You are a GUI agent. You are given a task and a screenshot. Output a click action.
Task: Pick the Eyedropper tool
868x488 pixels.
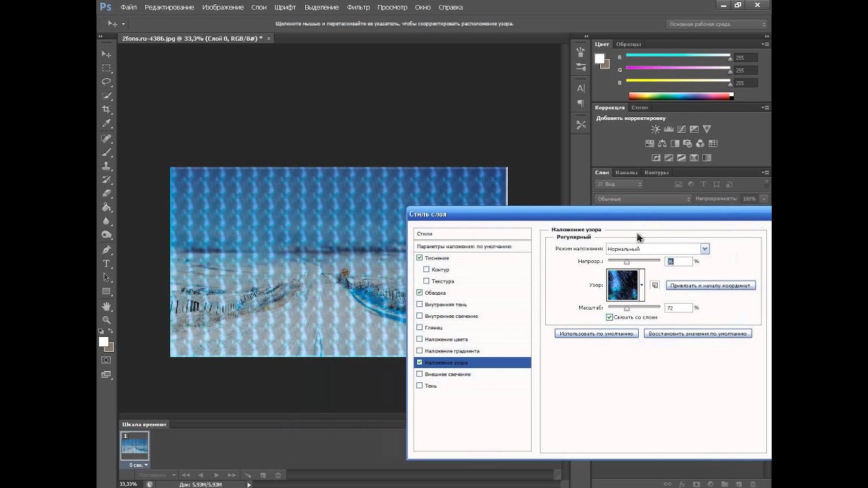[x=106, y=123]
